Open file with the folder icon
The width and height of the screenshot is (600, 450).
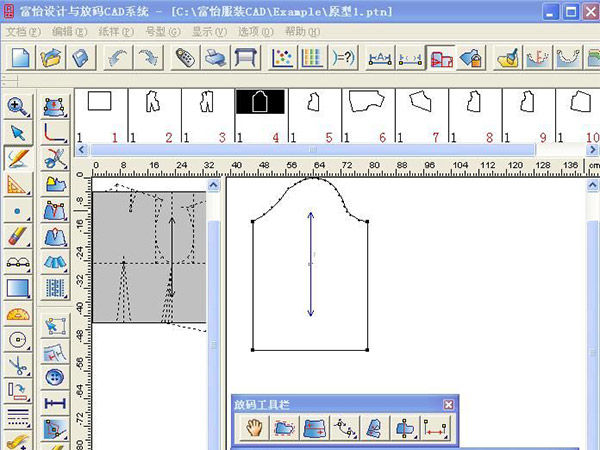(x=52, y=59)
